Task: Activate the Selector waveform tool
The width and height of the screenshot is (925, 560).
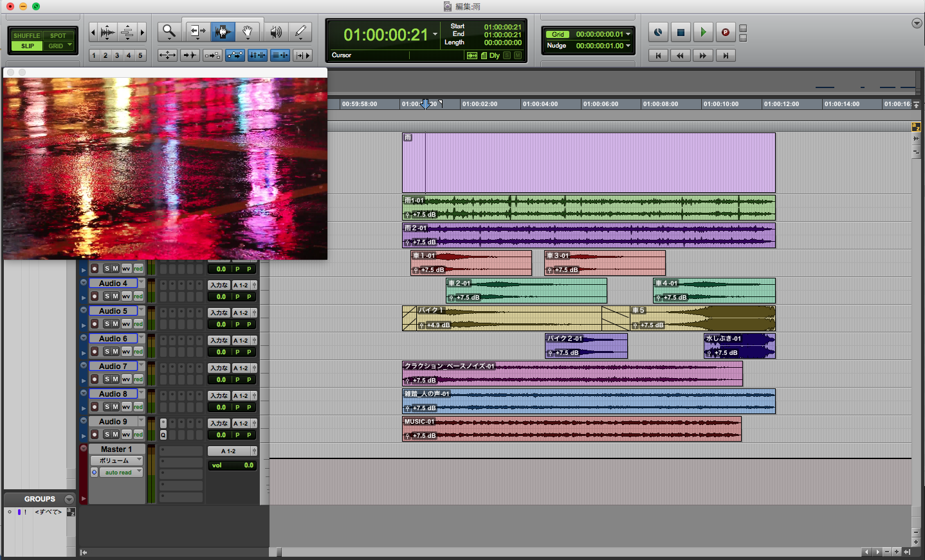Action: click(223, 32)
